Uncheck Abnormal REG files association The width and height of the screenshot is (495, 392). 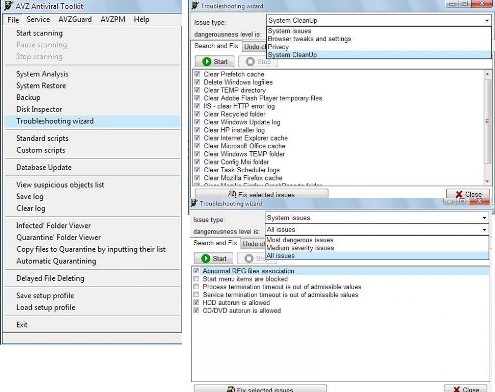196,271
